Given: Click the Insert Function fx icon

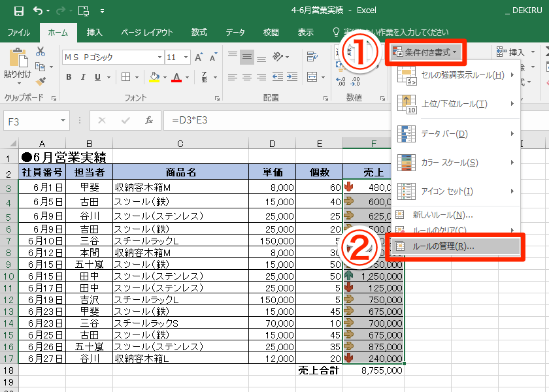Looking at the screenshot, I should coord(149,120).
